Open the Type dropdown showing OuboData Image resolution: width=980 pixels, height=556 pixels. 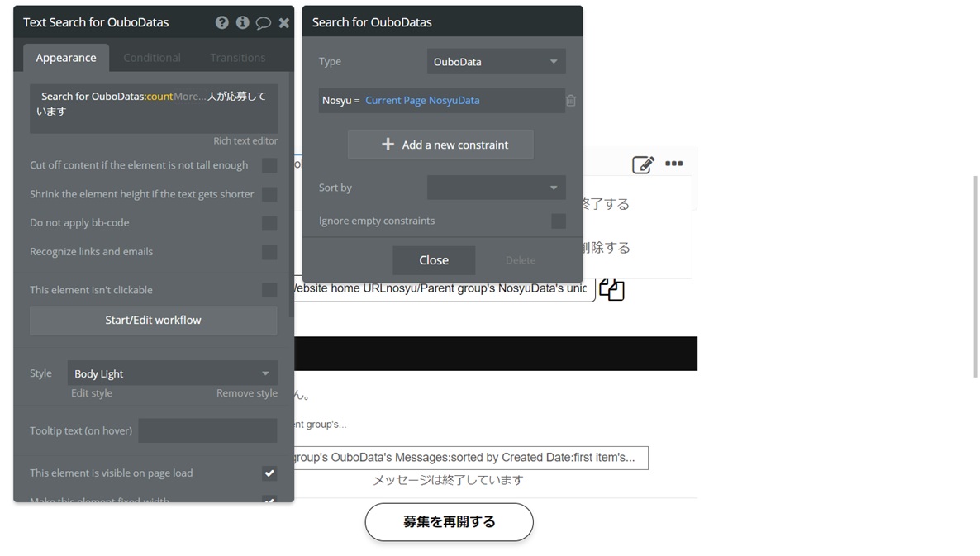pyautogui.click(x=497, y=62)
